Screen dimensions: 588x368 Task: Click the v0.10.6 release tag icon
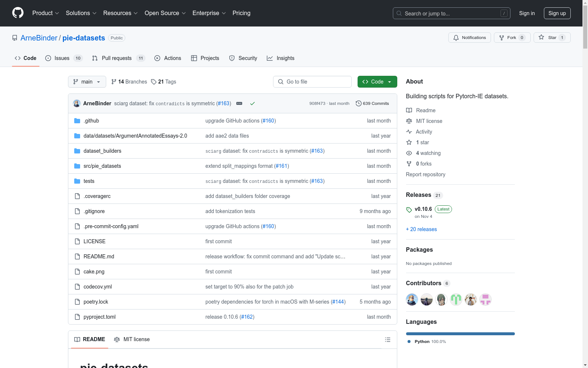click(409, 209)
